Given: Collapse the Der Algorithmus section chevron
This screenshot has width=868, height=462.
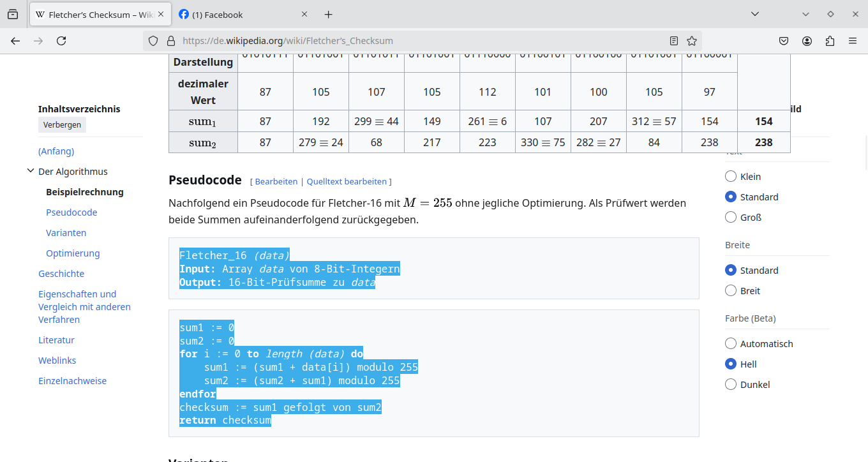Looking at the screenshot, I should tap(31, 170).
